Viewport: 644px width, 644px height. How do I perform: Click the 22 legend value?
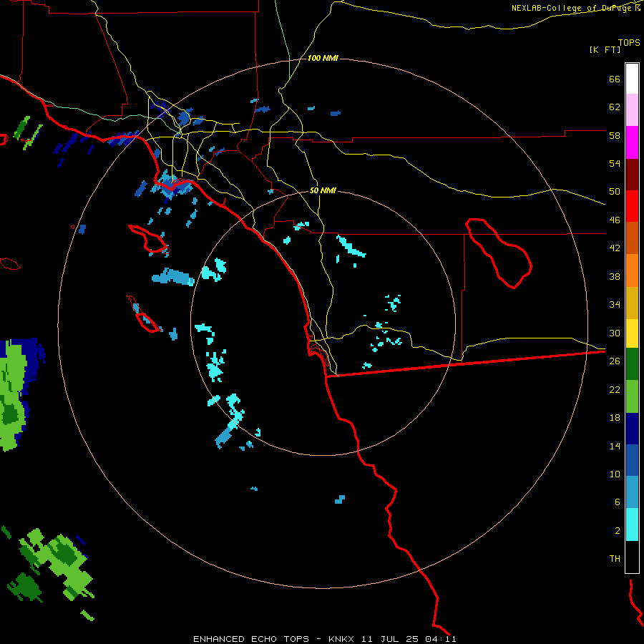click(615, 389)
